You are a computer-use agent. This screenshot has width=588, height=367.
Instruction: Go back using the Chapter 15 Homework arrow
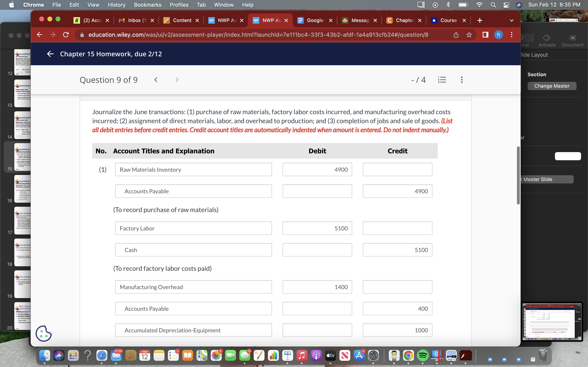point(50,54)
